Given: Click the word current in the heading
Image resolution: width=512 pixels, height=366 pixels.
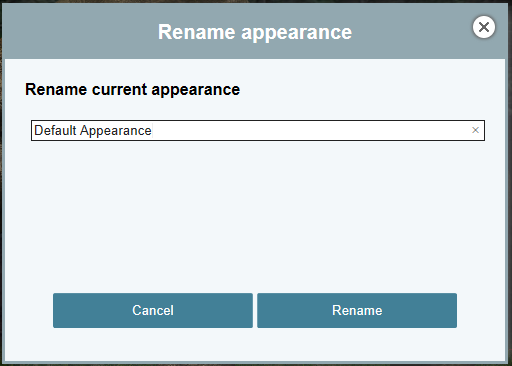Looking at the screenshot, I should coord(119,89).
